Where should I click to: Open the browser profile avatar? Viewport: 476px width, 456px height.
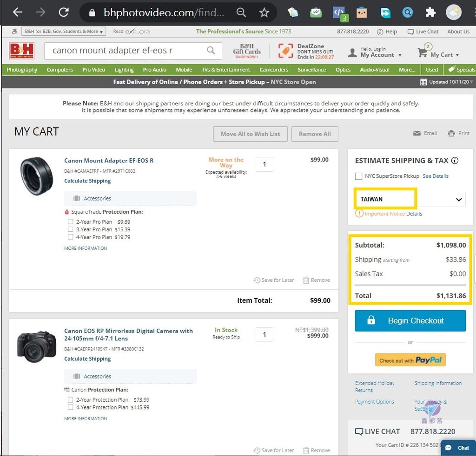(x=454, y=12)
